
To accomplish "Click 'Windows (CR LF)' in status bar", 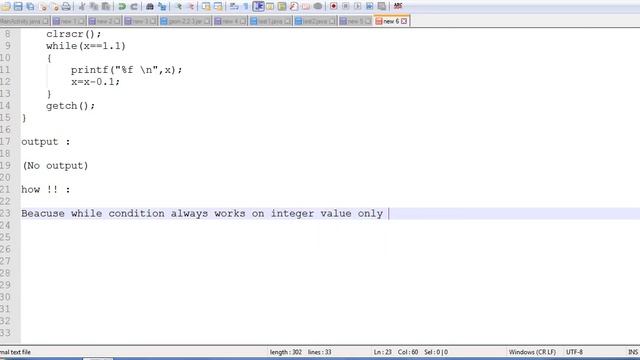I will (x=532, y=352).
